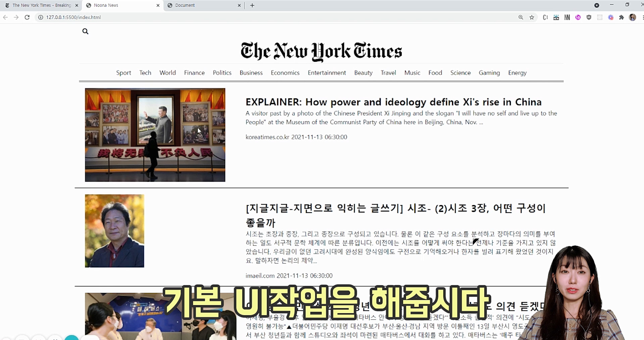
Task: Close the Noona News tab
Action: (158, 5)
